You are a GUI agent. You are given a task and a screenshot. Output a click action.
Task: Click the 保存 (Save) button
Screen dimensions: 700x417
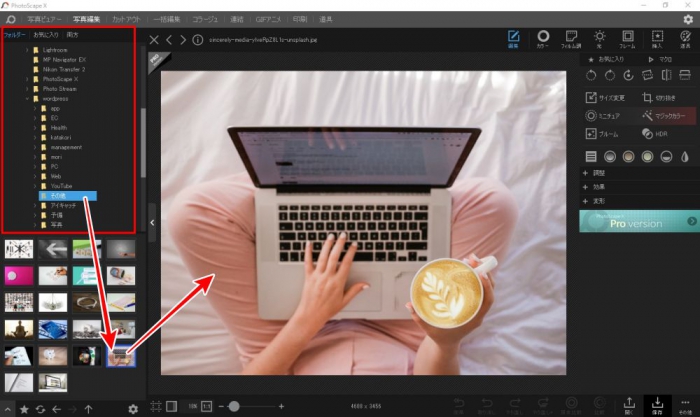point(657,405)
